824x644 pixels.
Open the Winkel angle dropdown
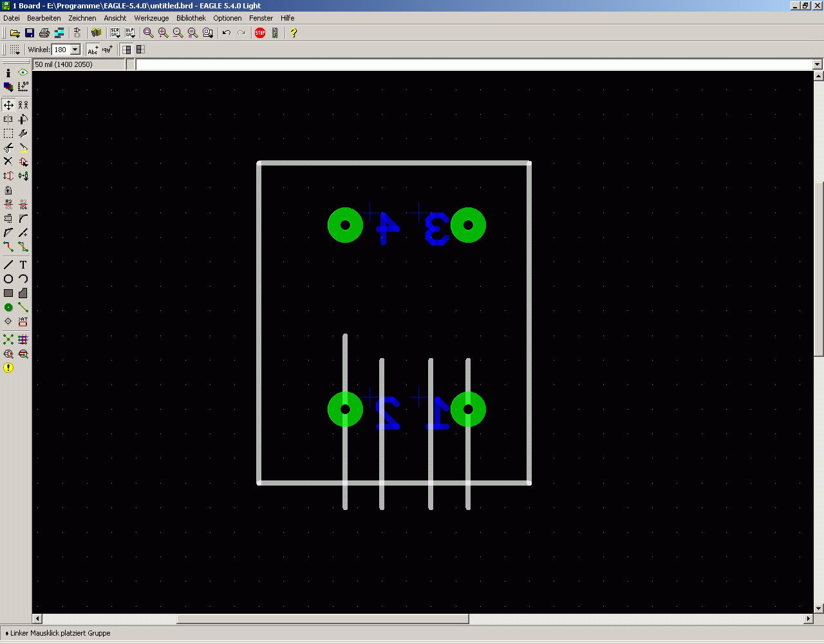click(75, 50)
